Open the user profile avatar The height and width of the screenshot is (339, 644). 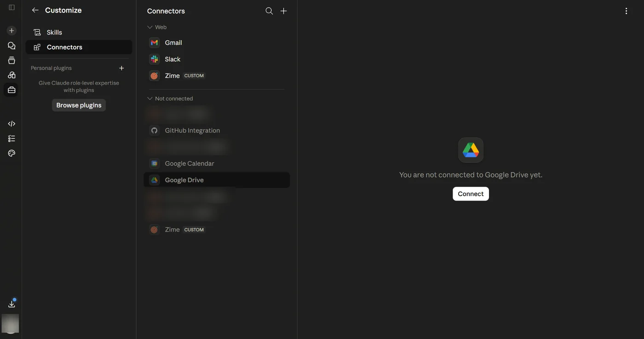tap(10, 323)
